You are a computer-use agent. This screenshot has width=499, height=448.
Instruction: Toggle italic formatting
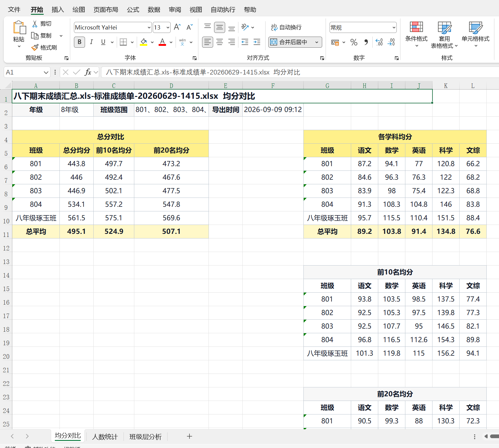(x=91, y=42)
